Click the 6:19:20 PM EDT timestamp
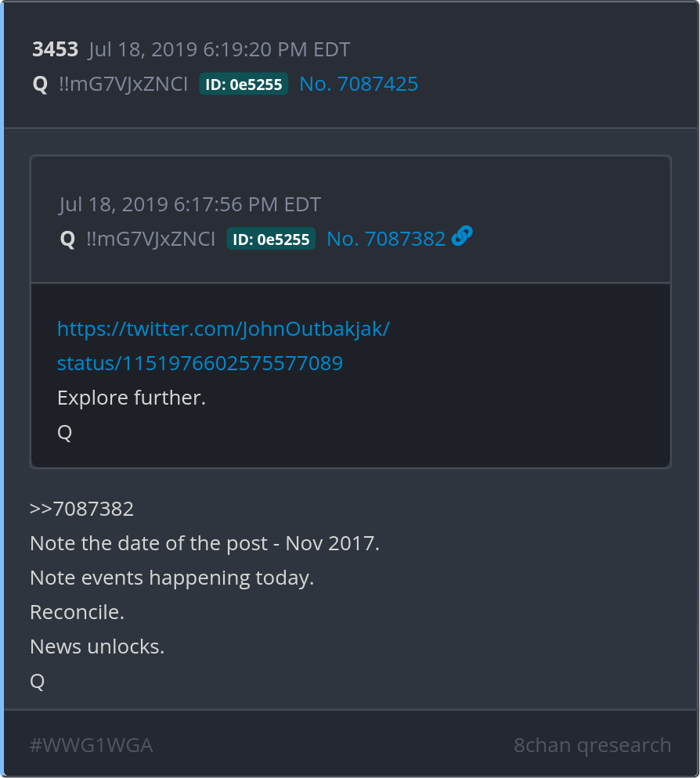 click(219, 50)
